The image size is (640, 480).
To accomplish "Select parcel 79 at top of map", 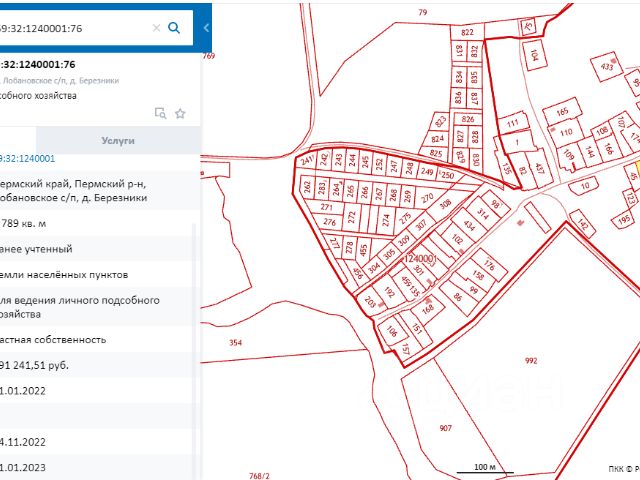I will click(422, 12).
